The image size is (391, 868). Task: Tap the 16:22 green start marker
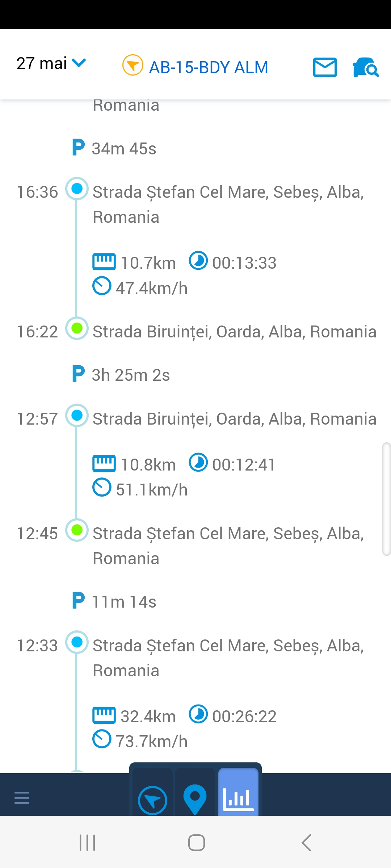pos(77,328)
